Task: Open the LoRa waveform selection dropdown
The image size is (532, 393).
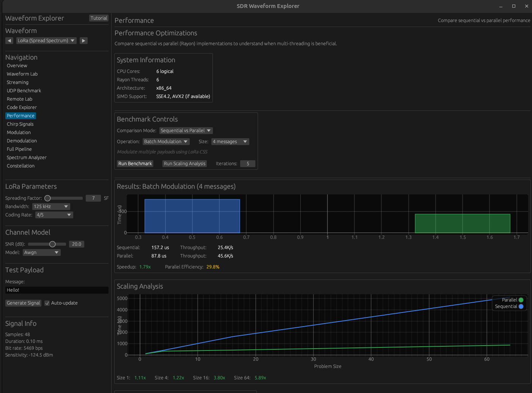Action: click(46, 41)
